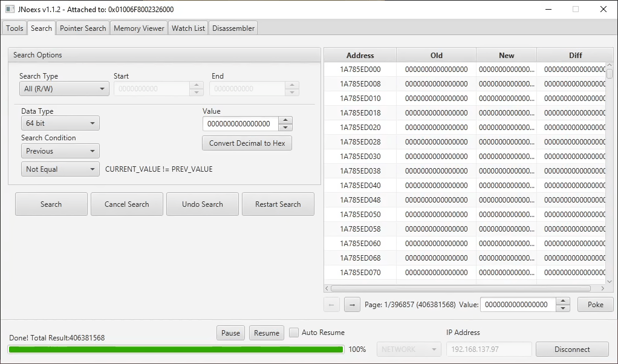Decrease the poke Value using down arrow
This screenshot has height=364, width=618.
pyautogui.click(x=562, y=308)
